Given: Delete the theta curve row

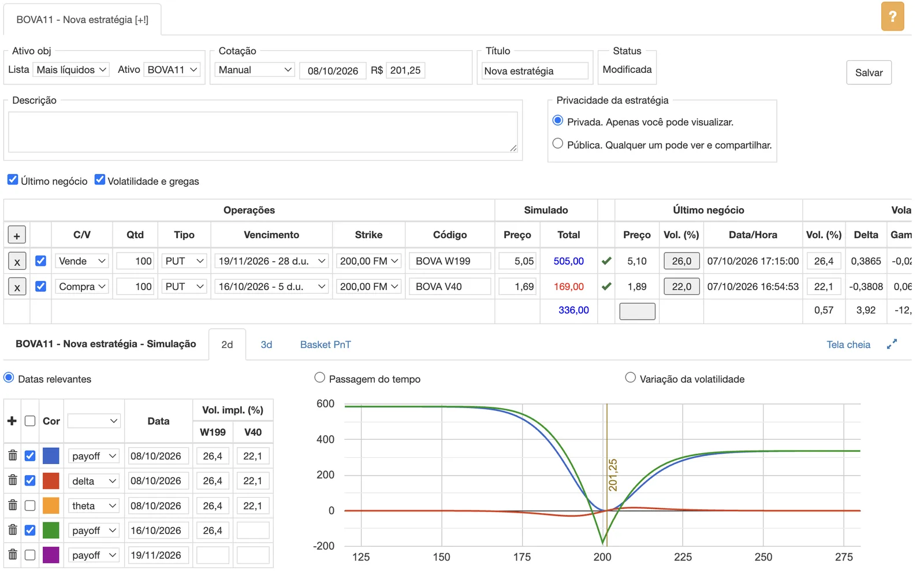Looking at the screenshot, I should 13,505.
